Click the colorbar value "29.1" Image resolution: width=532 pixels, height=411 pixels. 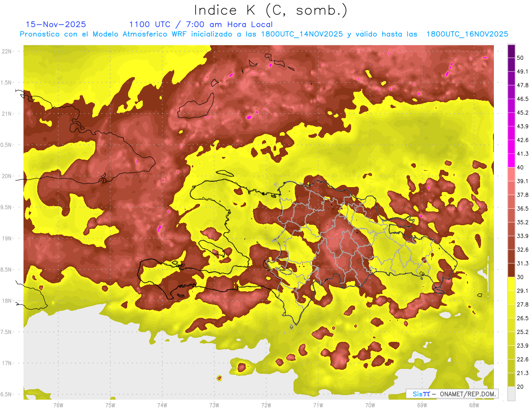tap(522, 291)
